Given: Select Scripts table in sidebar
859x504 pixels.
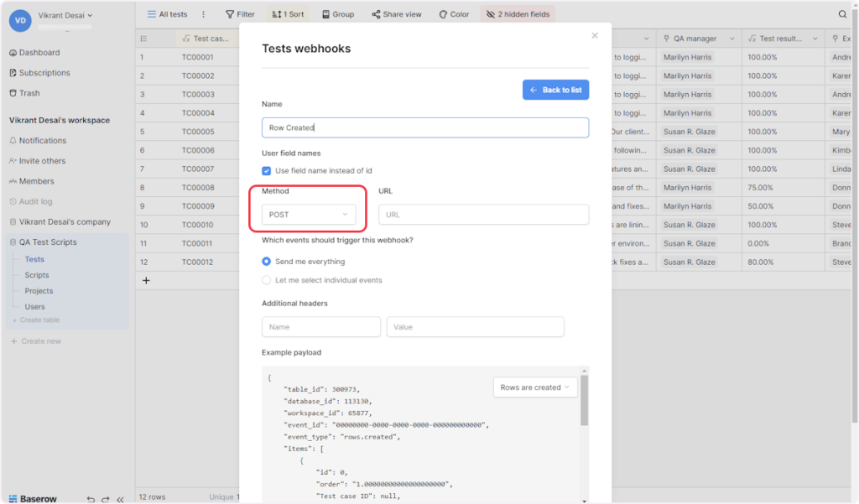Looking at the screenshot, I should click(x=37, y=275).
